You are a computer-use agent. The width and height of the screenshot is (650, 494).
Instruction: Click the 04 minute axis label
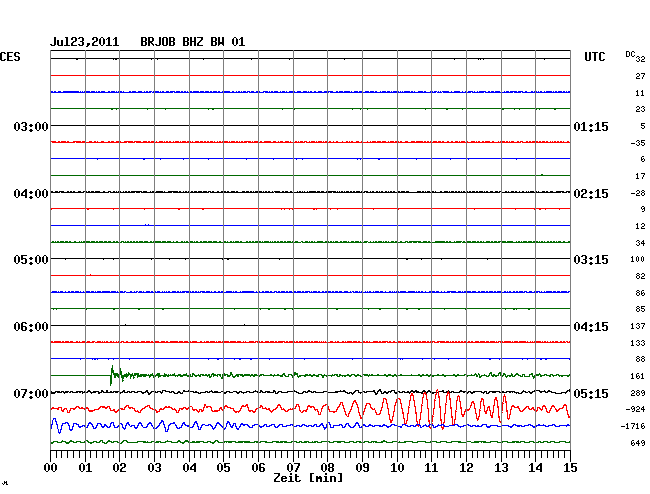(x=189, y=468)
